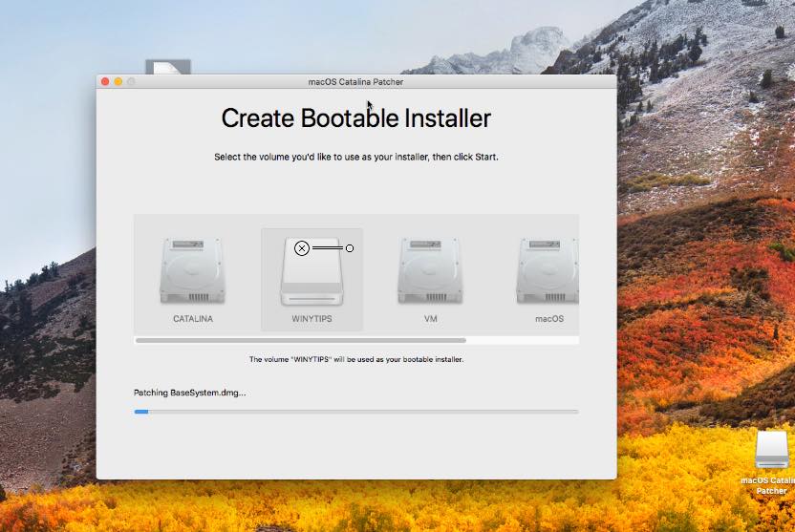Click the WINYTIPS volume label
795x532 pixels.
pos(312,319)
